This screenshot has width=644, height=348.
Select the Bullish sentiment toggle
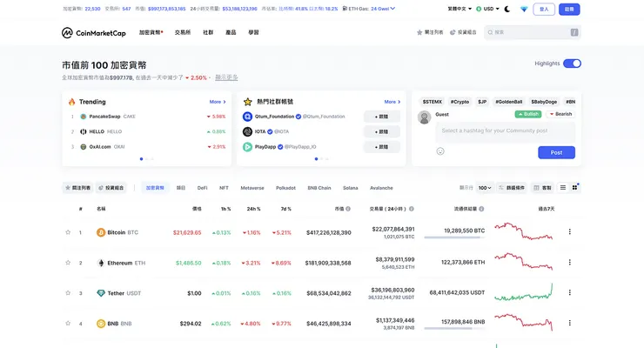528,114
